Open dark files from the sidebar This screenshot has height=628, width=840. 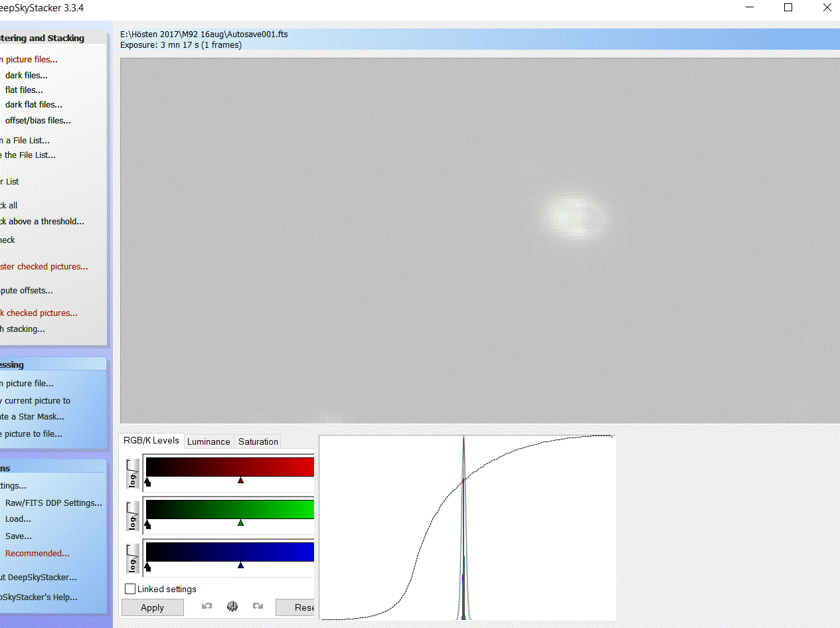(27, 75)
